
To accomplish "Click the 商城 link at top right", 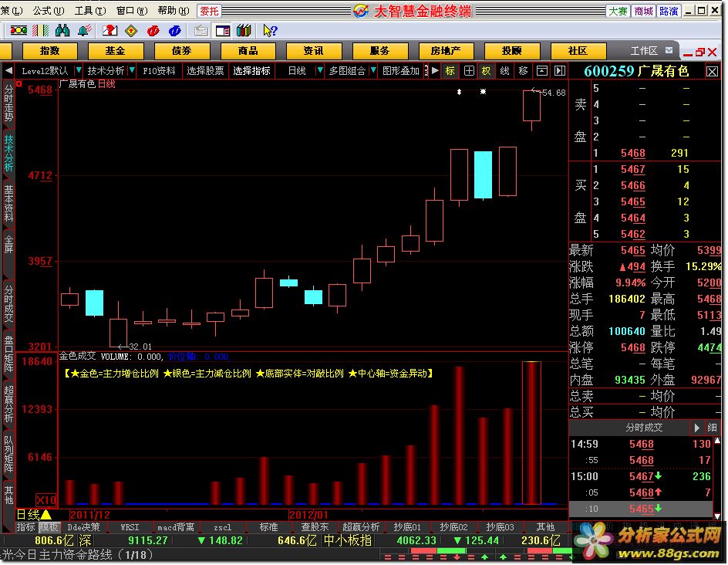I will (x=643, y=11).
